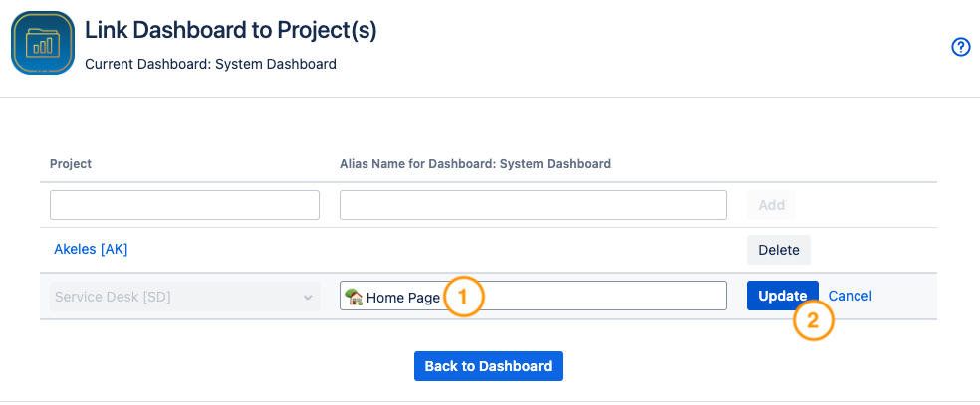This screenshot has height=405, width=980.
Task: Click the orange step 1 marker
Action: point(464,297)
